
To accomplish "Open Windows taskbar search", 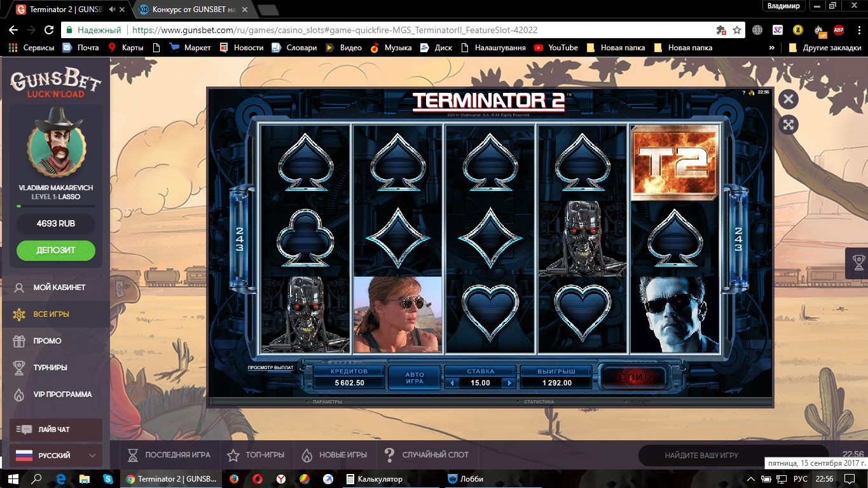I will (37, 478).
